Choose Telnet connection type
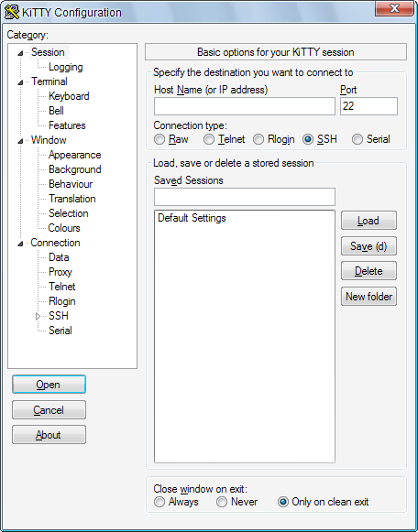 (x=209, y=139)
